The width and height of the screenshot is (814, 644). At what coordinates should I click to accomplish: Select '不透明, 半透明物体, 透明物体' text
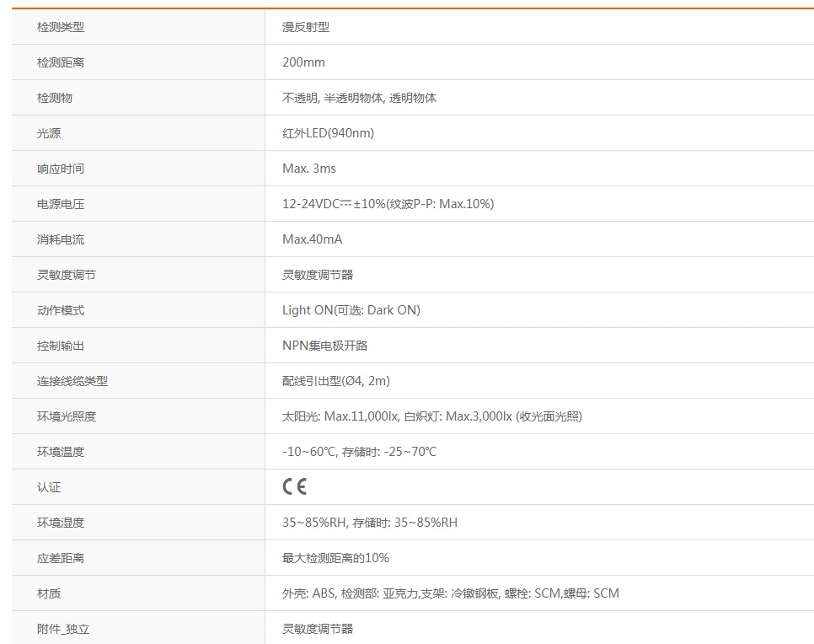click(359, 98)
